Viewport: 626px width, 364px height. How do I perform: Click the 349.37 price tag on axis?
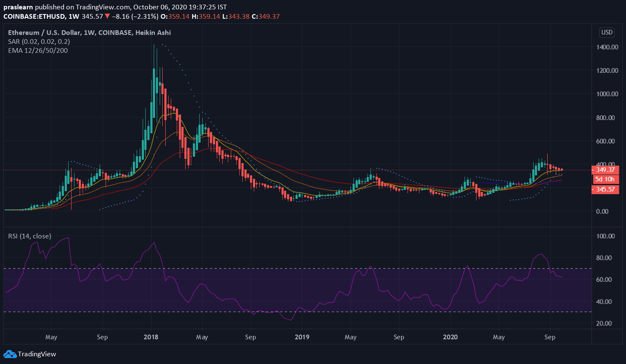click(605, 170)
